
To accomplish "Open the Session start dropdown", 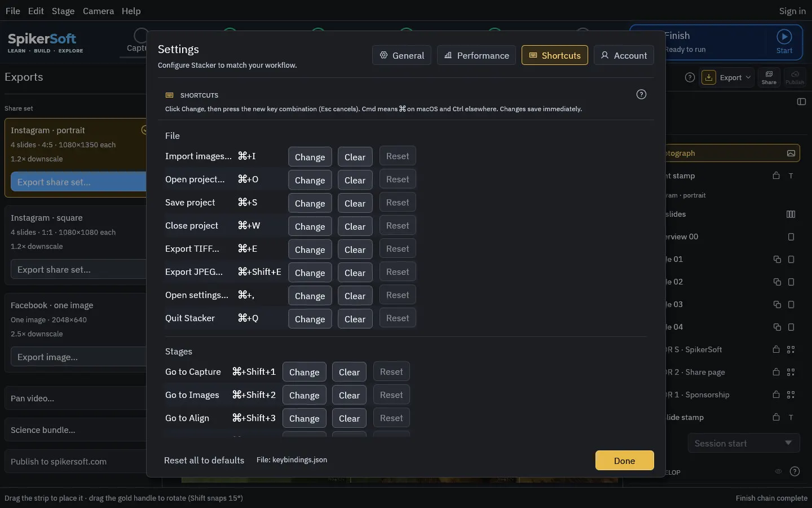I will [744, 443].
